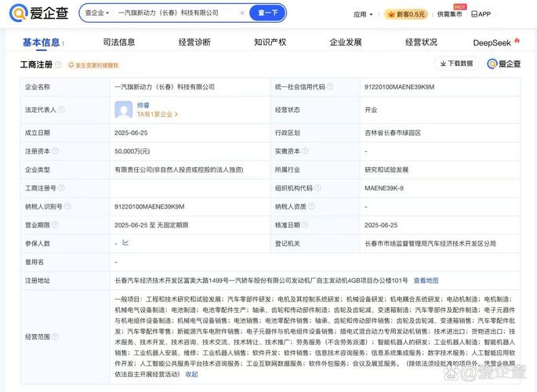Image resolution: width=537 pixels, height=392 pixels.
Task: Click the 查看地图 link
Action: (426, 281)
